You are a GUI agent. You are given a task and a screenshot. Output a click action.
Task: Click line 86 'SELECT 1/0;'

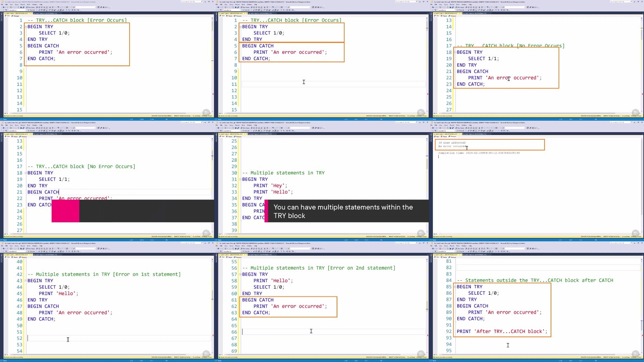click(x=483, y=293)
